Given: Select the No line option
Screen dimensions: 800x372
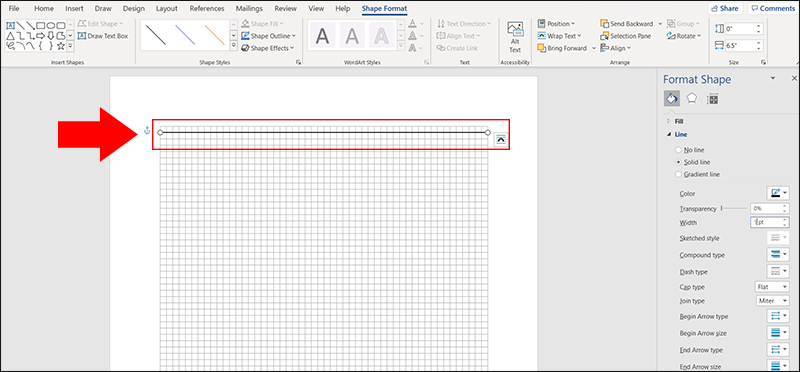Looking at the screenshot, I should coord(690,150).
